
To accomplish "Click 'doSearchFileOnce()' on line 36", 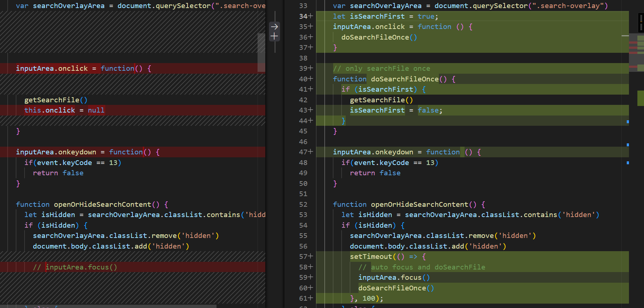I will (x=379, y=37).
